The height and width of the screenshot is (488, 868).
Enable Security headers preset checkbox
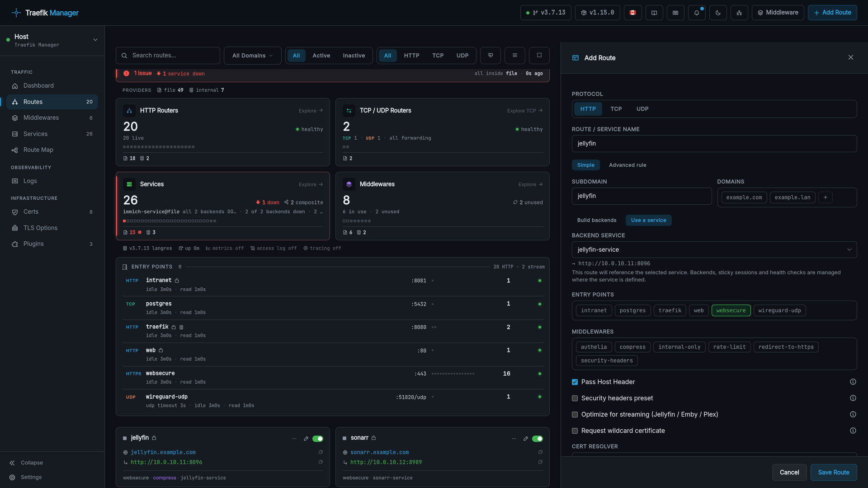tap(575, 399)
